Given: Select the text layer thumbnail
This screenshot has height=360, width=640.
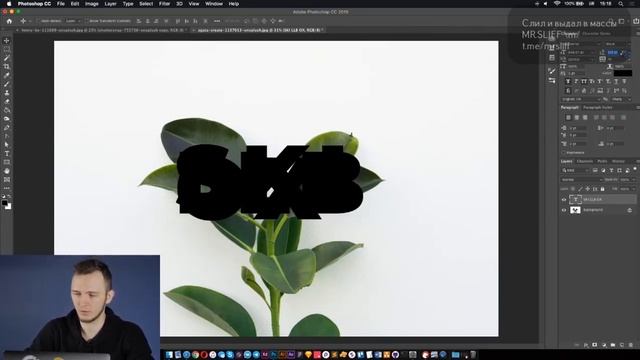Looking at the screenshot, I should coord(575,200).
